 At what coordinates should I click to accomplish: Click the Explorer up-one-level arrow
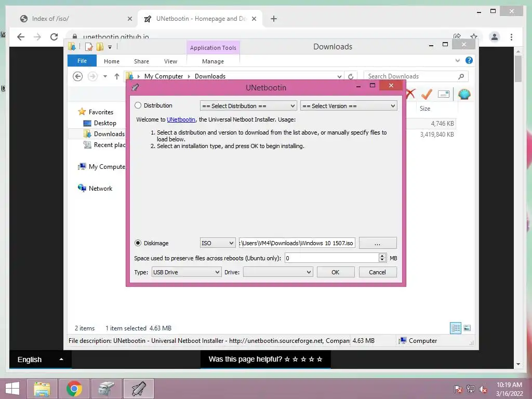click(117, 76)
